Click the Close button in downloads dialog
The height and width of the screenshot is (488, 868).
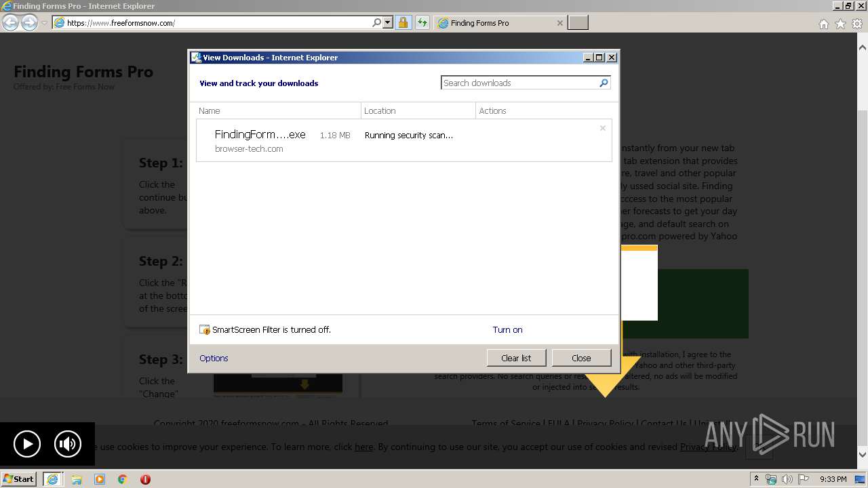click(581, 358)
